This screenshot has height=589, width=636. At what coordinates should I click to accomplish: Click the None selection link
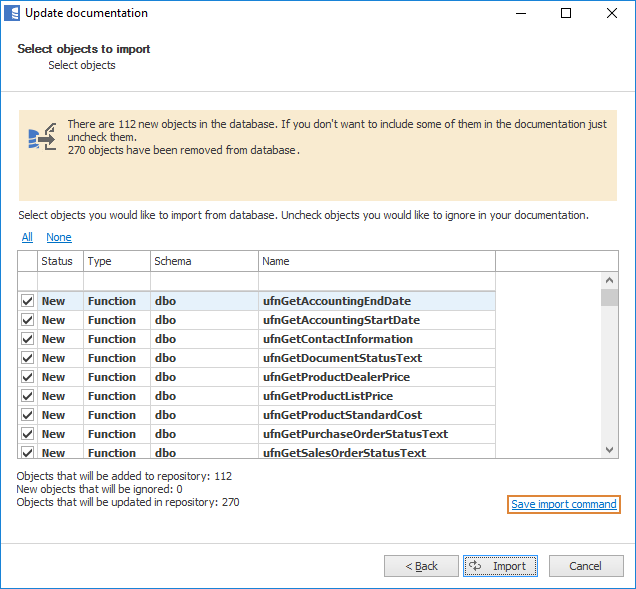point(59,237)
